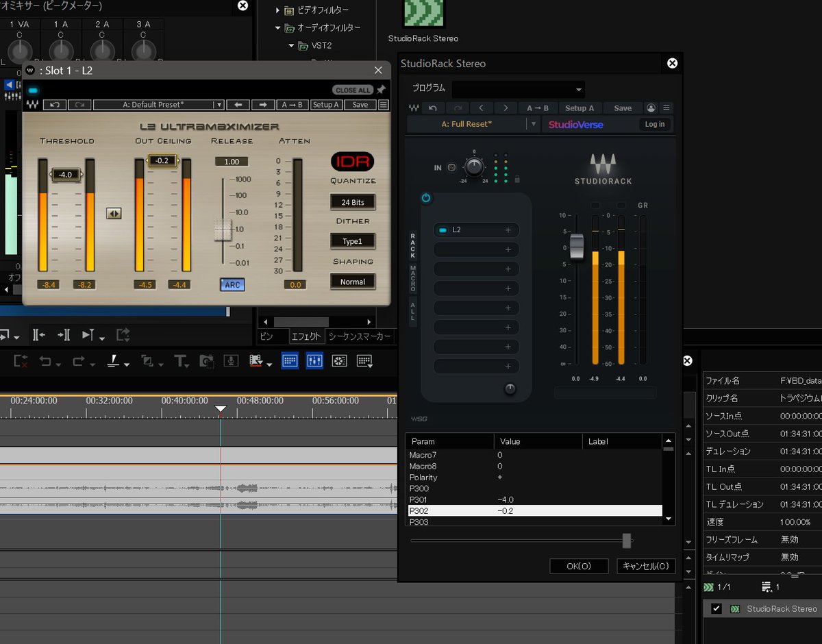Open the L2 Default Preset dropdown arrow
Viewport: 822px width, 644px height.
pos(219,105)
